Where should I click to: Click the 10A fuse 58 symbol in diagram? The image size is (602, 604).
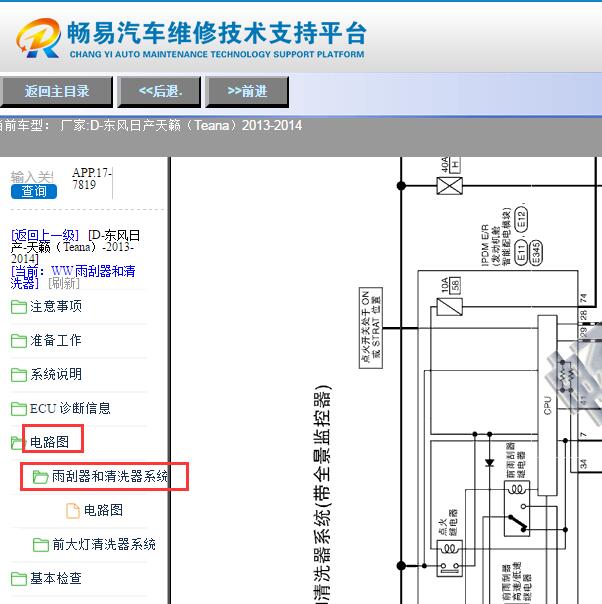pyautogui.click(x=449, y=307)
